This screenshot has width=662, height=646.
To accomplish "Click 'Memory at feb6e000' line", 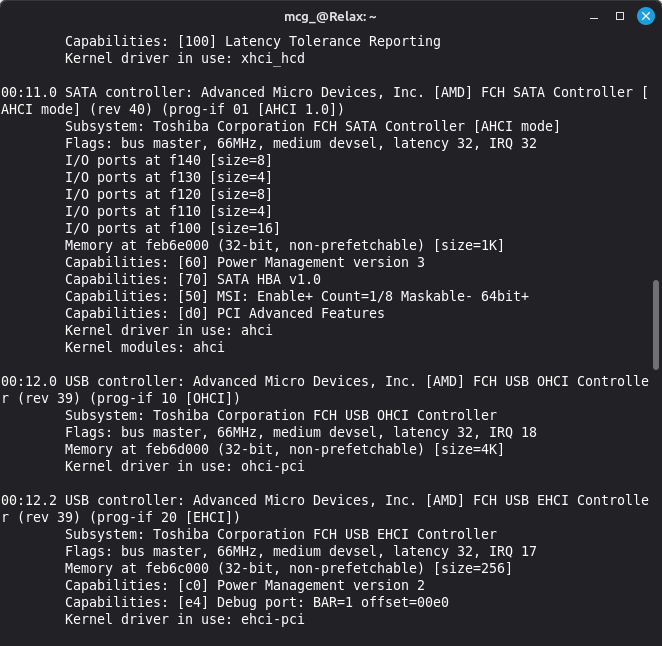I will [285, 245].
